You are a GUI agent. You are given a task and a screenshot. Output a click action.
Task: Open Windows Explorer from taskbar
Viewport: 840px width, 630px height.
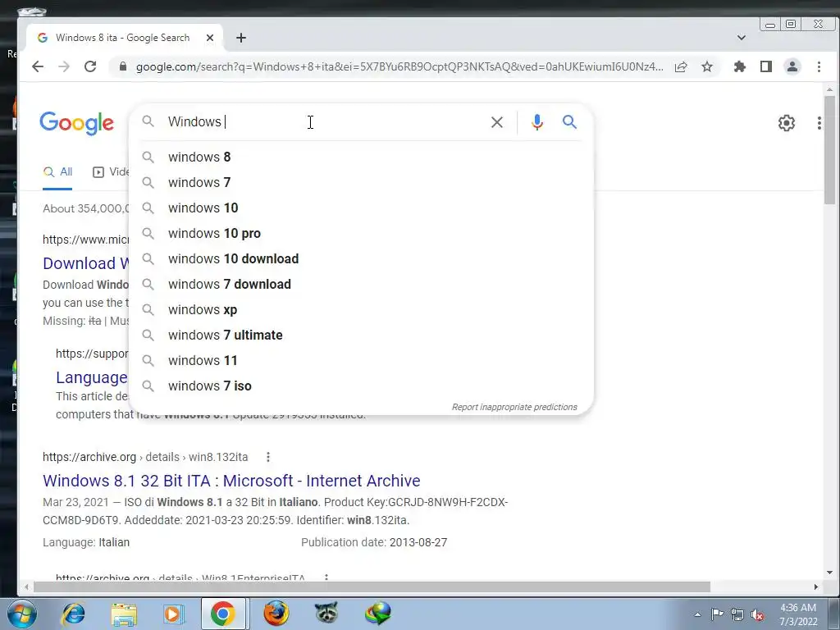124,614
